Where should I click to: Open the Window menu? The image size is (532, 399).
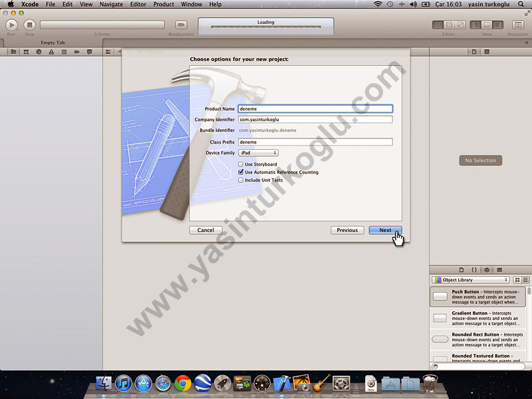pos(192,5)
